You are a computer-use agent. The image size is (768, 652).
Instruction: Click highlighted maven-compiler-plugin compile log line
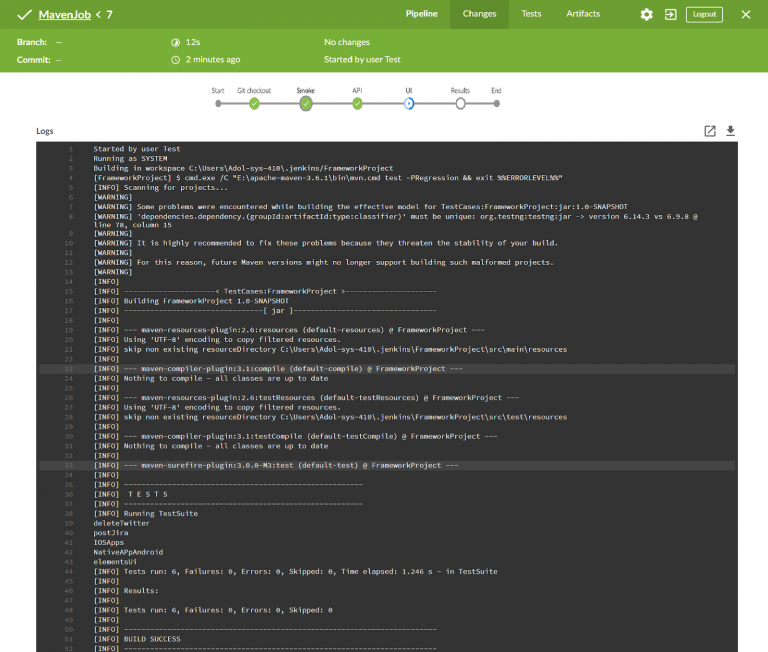pos(387,368)
